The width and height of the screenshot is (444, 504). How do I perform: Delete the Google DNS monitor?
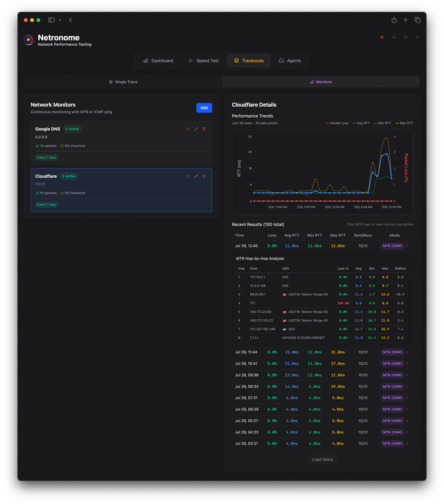click(204, 129)
